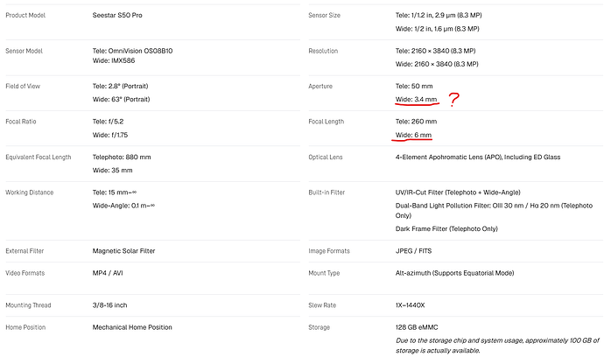Click 'Wide: f/1.75' focal ratio value

coord(110,136)
